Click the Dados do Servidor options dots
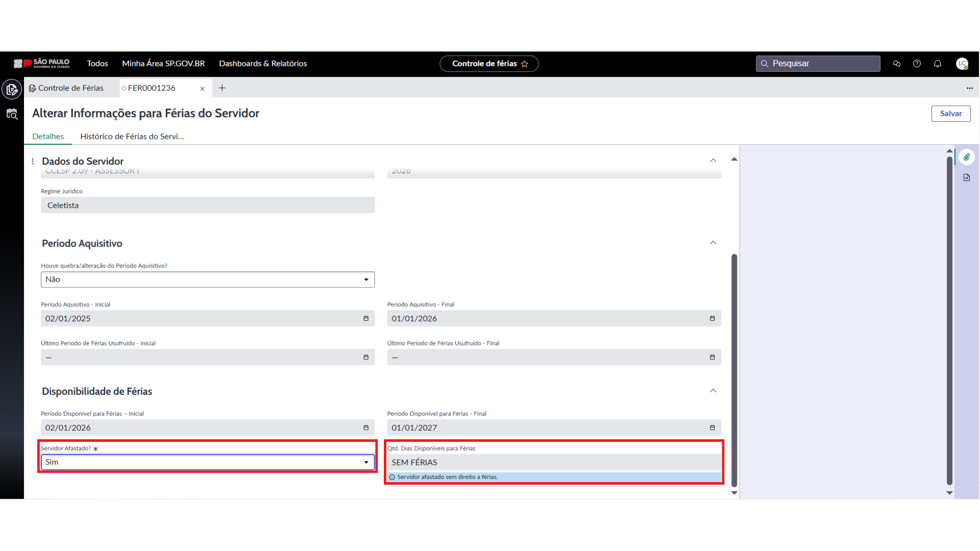Image resolution: width=980 pixels, height=551 pixels. click(33, 161)
